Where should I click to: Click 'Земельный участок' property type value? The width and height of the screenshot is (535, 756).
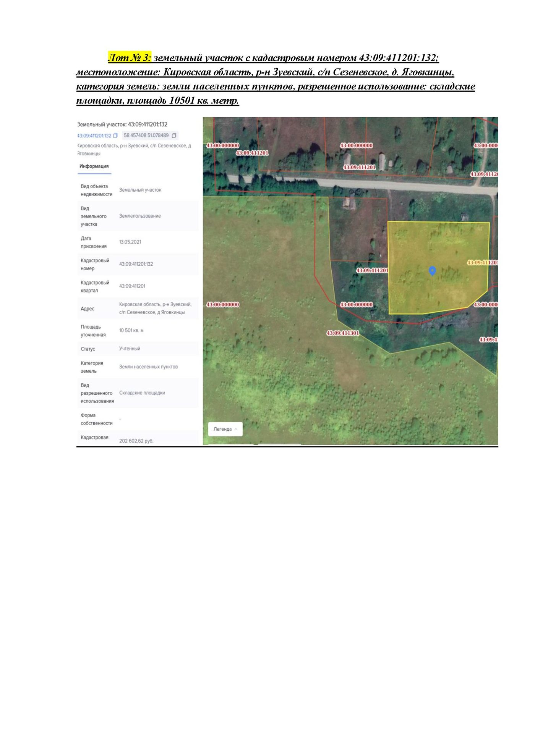(140, 190)
